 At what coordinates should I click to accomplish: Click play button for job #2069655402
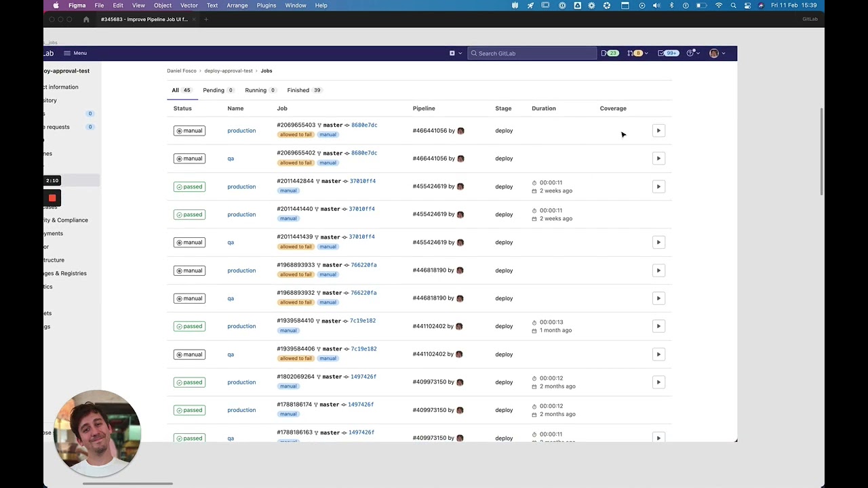658,159
